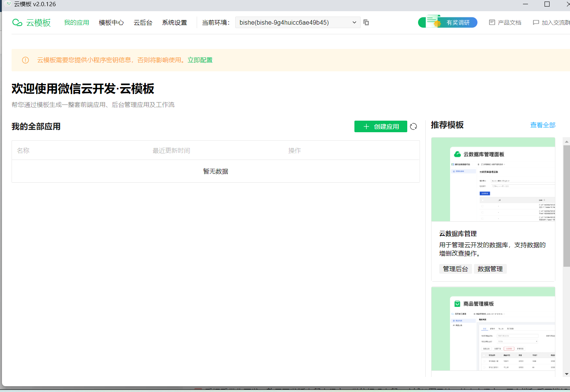Open the 产品文档 link
This screenshot has height=392, width=570.
(505, 23)
